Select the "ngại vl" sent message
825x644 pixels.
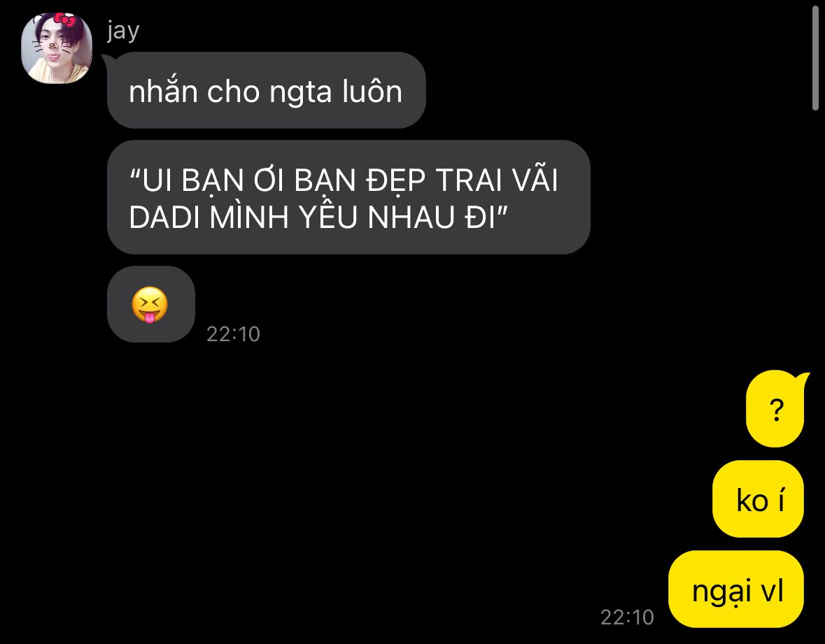pos(736,589)
